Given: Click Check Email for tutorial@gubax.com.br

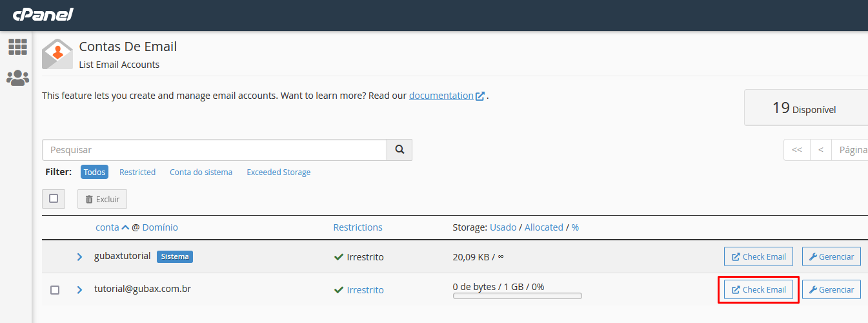Looking at the screenshot, I should (x=758, y=289).
